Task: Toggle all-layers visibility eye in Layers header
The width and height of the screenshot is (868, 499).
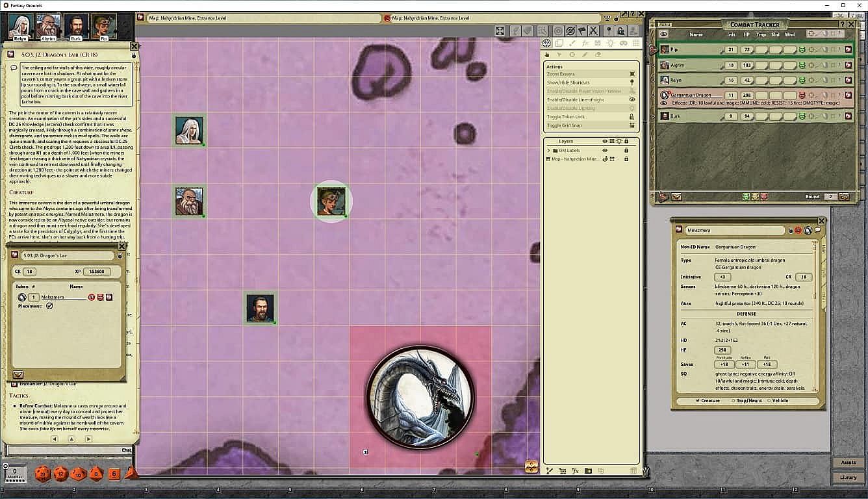Action: point(604,141)
